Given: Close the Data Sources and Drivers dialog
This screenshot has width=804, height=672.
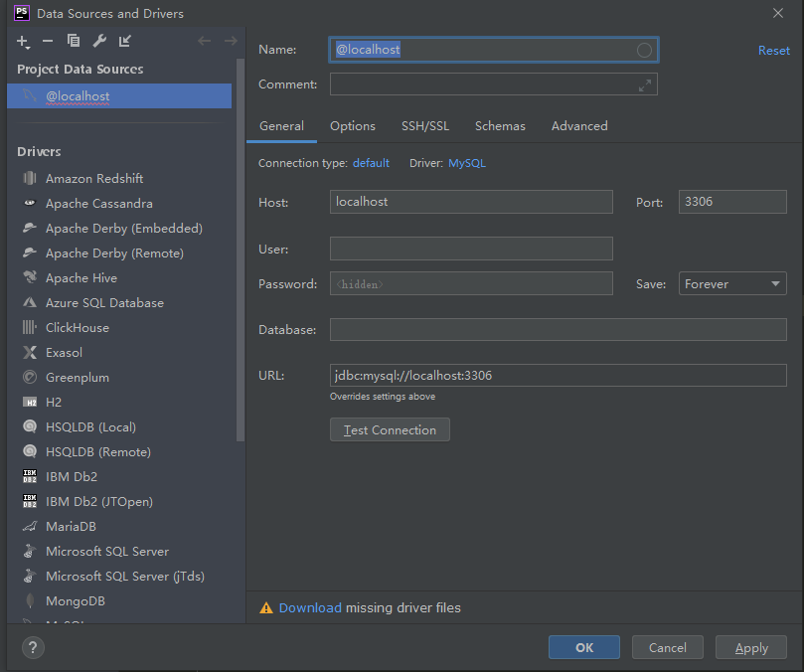Looking at the screenshot, I should (778, 13).
